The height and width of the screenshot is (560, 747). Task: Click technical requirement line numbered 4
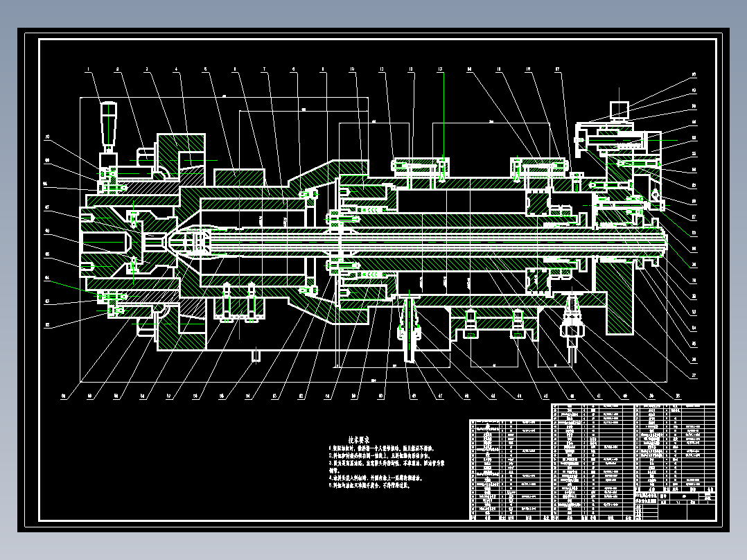click(376, 478)
